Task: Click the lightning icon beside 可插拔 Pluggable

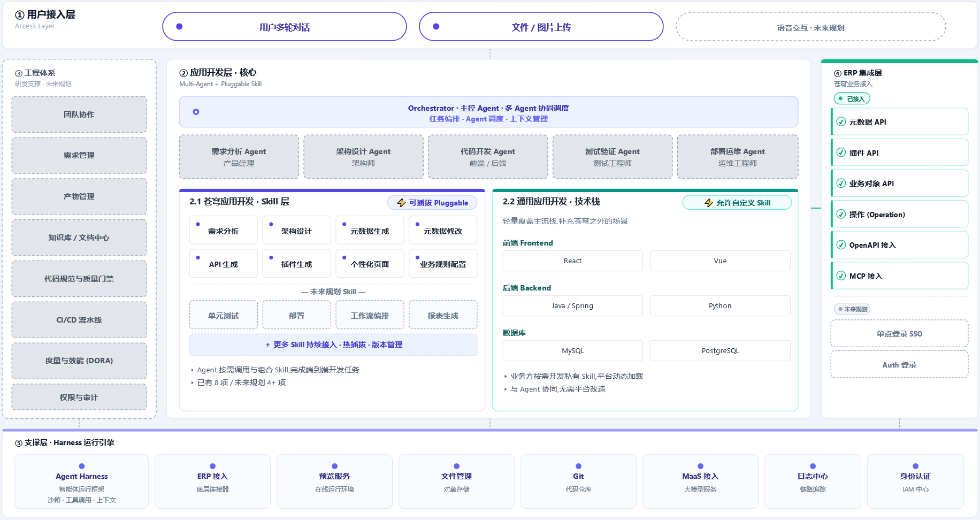Action: coord(401,203)
